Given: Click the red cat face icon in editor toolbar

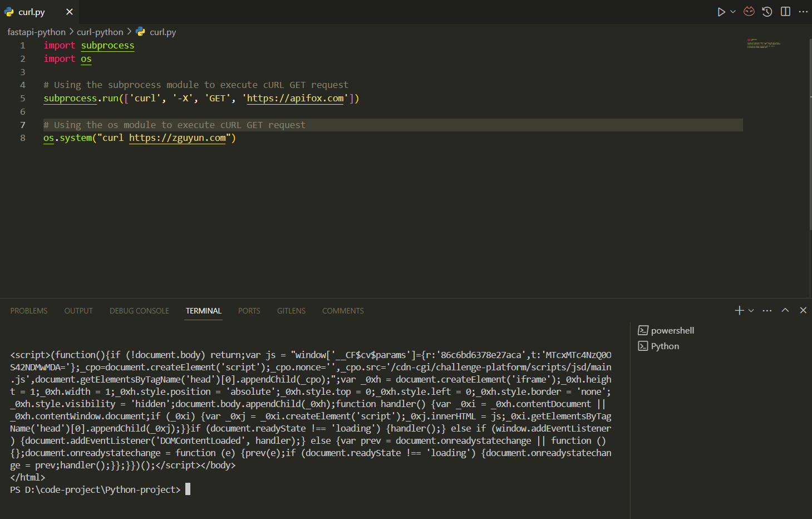Looking at the screenshot, I should pyautogui.click(x=749, y=12).
